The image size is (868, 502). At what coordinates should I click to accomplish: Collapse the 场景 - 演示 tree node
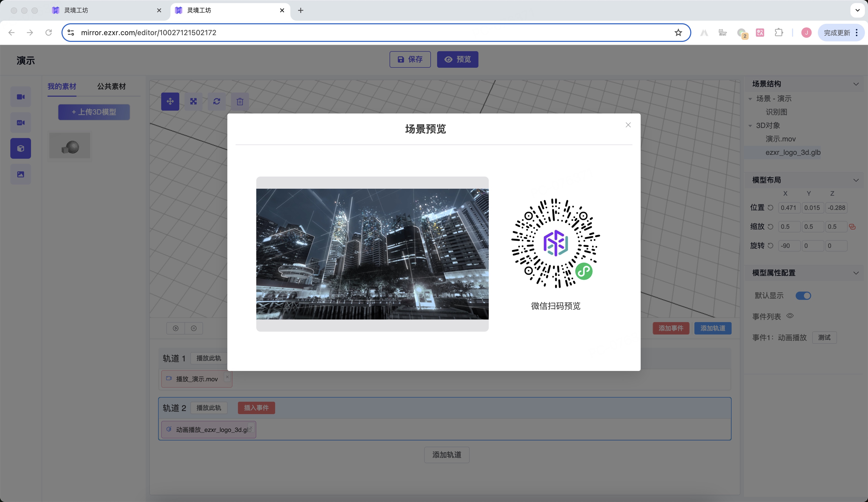[x=750, y=99]
